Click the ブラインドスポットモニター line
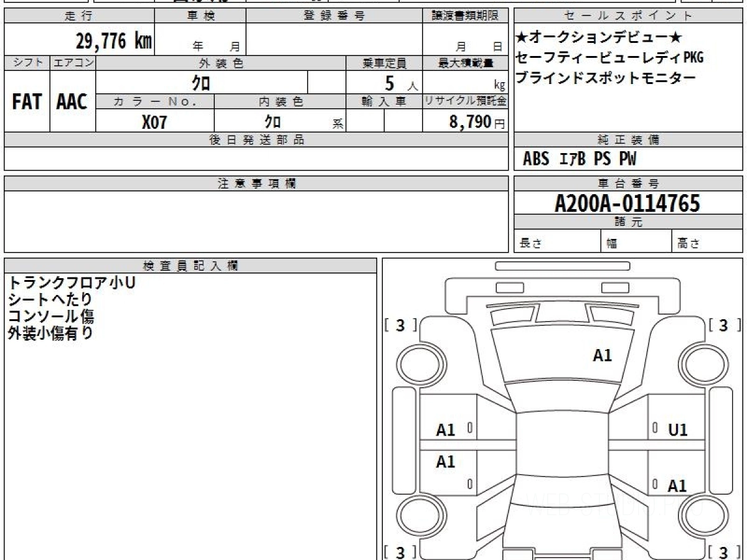The width and height of the screenshot is (747, 560). coord(606,78)
